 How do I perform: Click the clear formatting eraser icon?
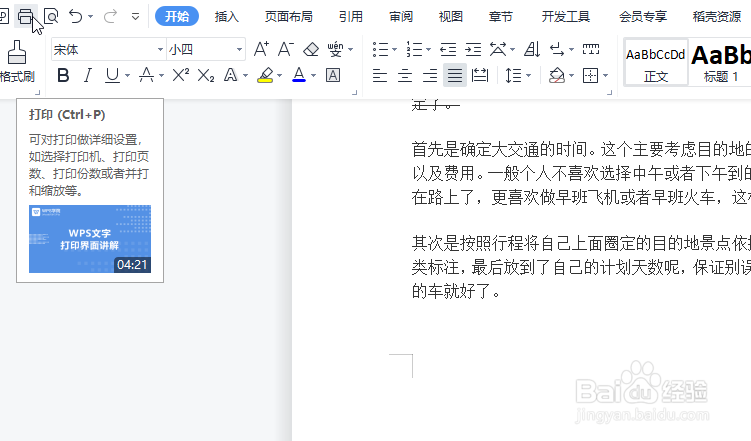click(311, 49)
